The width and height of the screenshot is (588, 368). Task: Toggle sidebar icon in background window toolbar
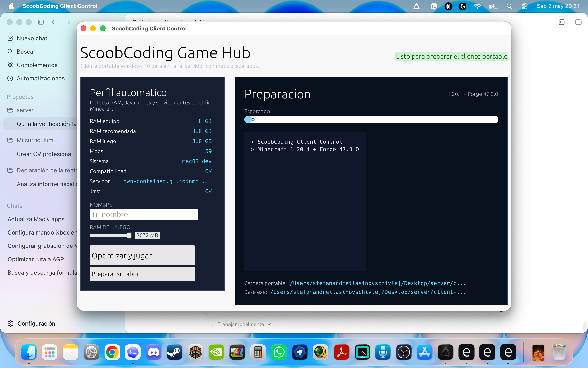(x=41, y=22)
